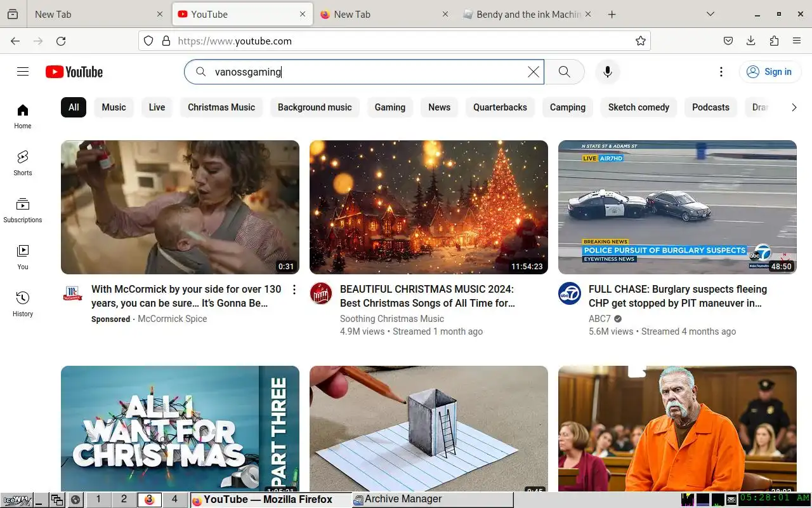Click McCormick Spice channel avatar

(72, 293)
